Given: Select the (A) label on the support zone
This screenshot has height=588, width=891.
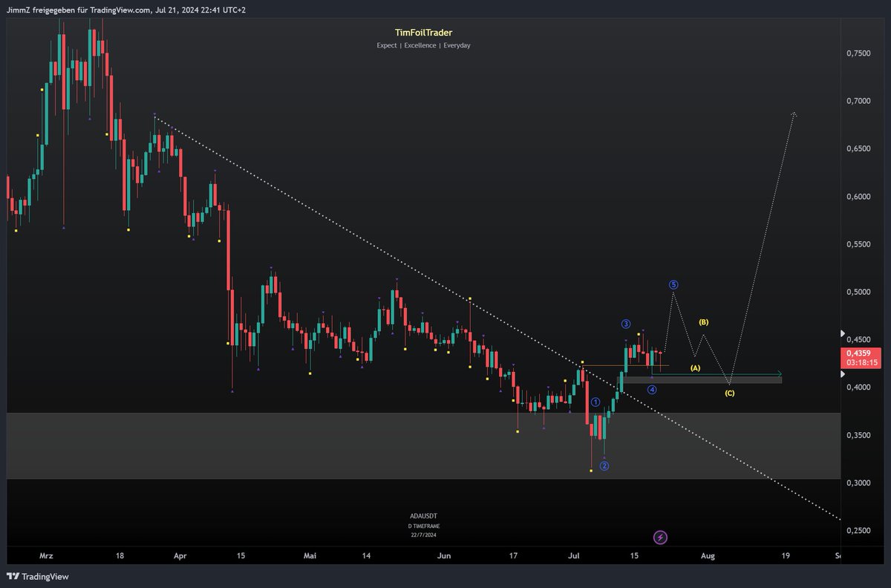Looking at the screenshot, I should tap(696, 367).
